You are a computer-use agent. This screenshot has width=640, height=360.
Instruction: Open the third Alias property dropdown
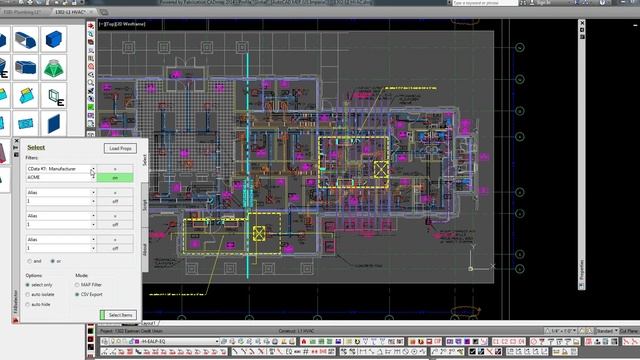[61, 240]
